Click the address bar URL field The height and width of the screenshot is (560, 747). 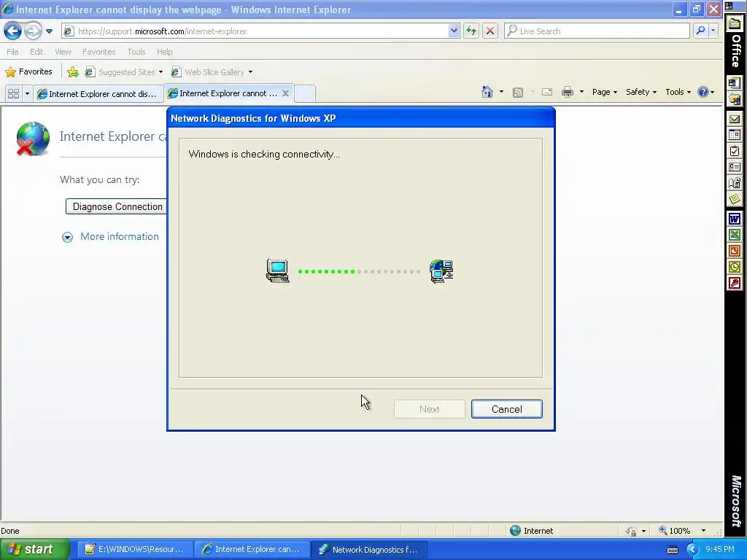(x=255, y=31)
